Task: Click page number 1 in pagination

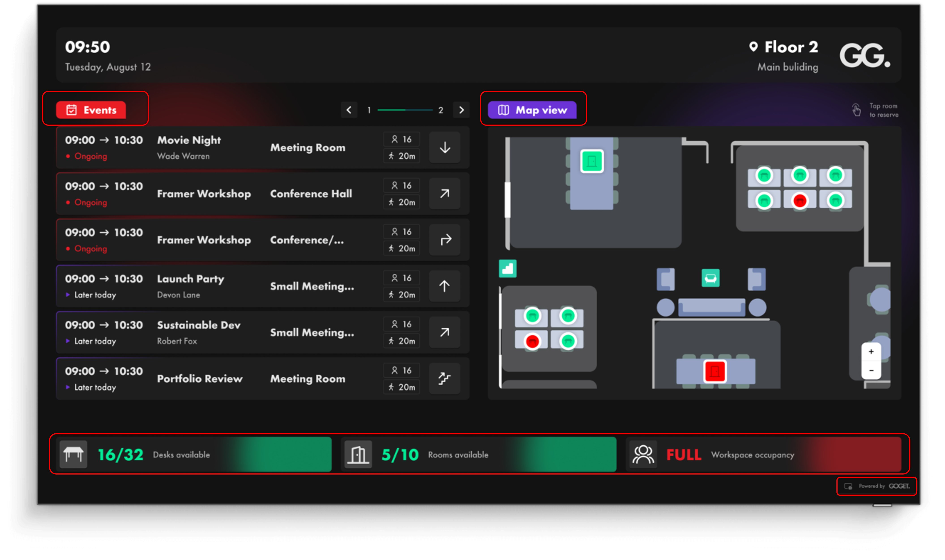Action: pos(369,110)
